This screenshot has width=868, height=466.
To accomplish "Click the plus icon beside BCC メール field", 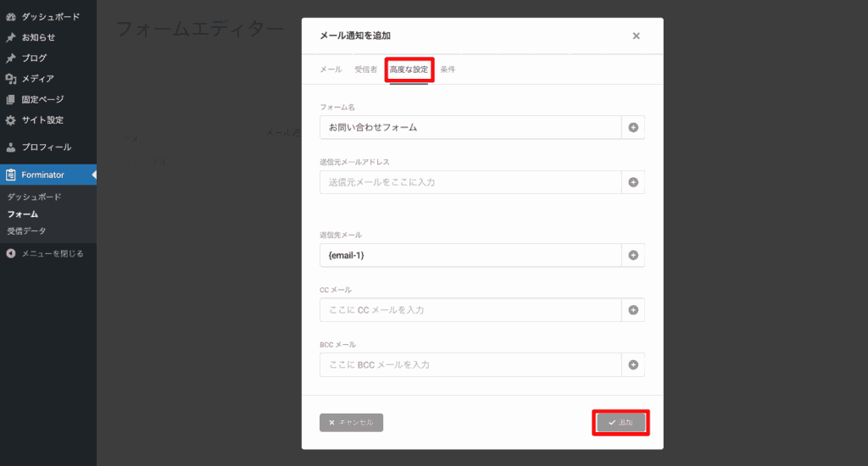I will coord(633,365).
